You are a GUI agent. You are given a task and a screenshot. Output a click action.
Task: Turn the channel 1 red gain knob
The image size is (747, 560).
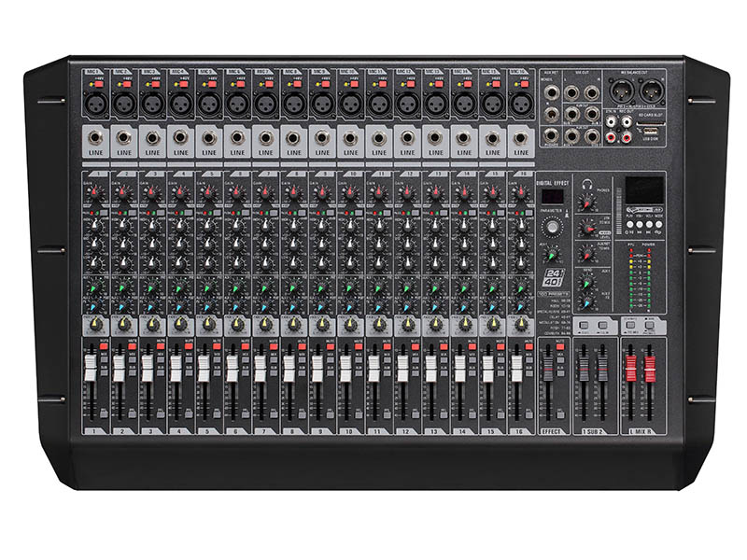(93, 192)
